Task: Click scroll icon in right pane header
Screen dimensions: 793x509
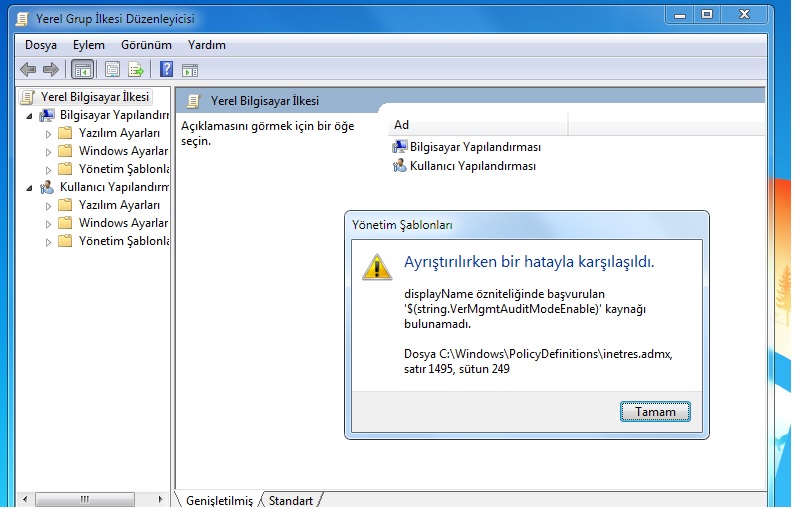Action: tap(193, 101)
